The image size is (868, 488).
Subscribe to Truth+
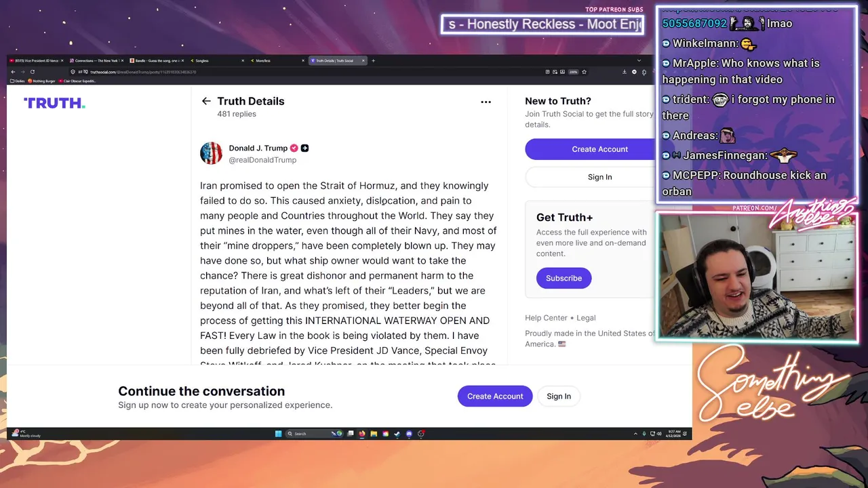[564, 278]
